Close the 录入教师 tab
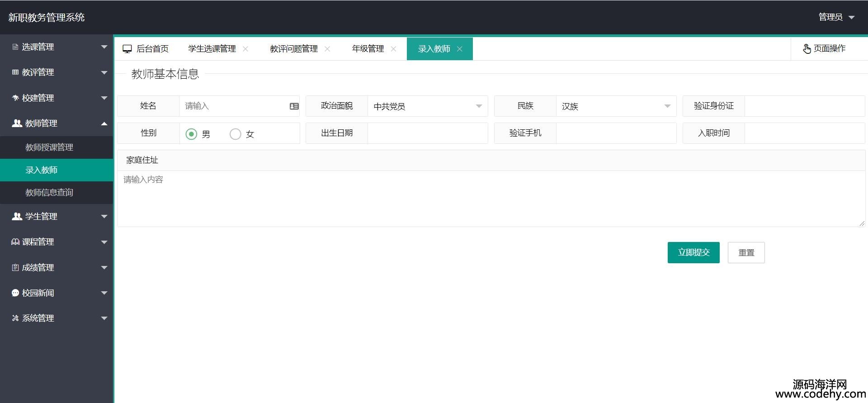 [x=459, y=49]
